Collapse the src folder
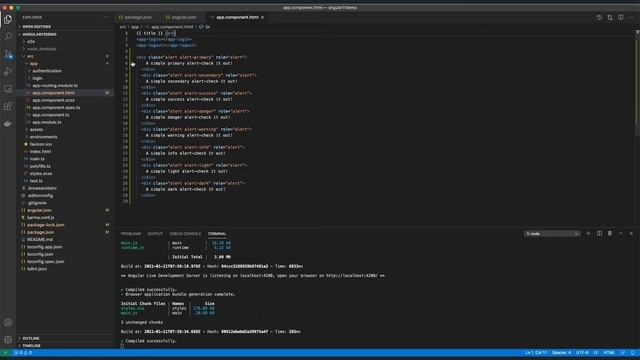Viewport: 640px width, 360px height. pyautogui.click(x=65, y=56)
